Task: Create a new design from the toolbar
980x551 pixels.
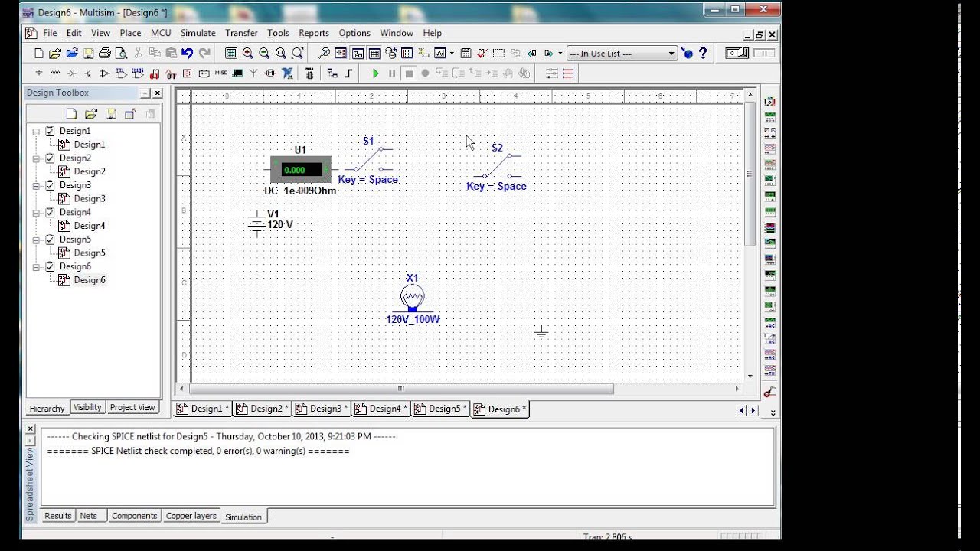Action: (39, 54)
